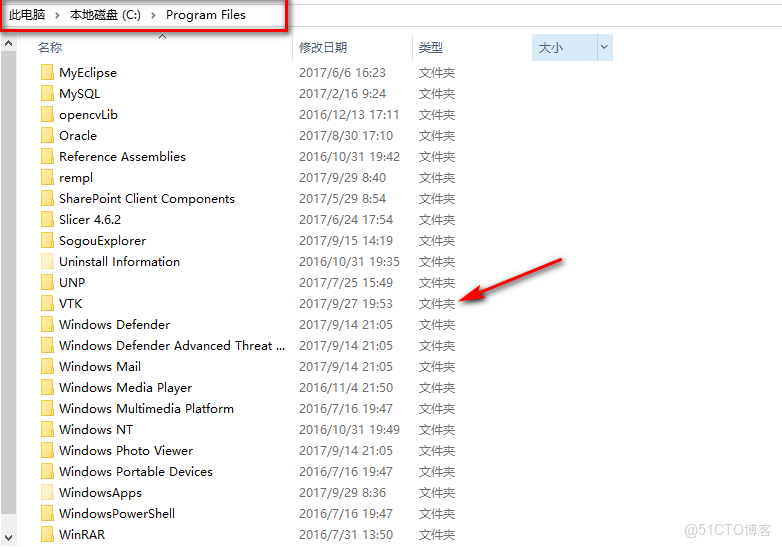Image resolution: width=782 pixels, height=547 pixels.
Task: Open the 大小 column filter dropdown arrow
Action: point(604,47)
